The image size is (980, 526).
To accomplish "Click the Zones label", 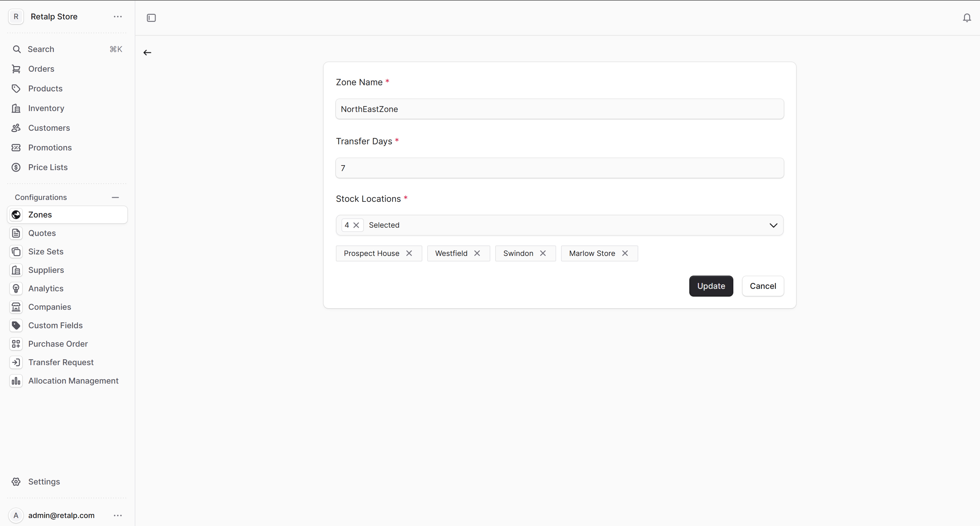I will pos(40,215).
